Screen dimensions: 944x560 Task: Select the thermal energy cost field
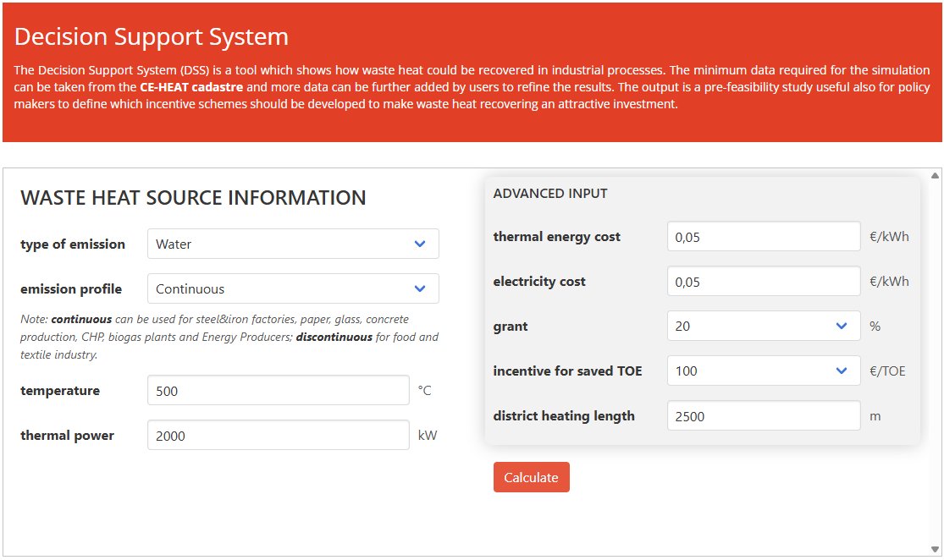pos(762,236)
